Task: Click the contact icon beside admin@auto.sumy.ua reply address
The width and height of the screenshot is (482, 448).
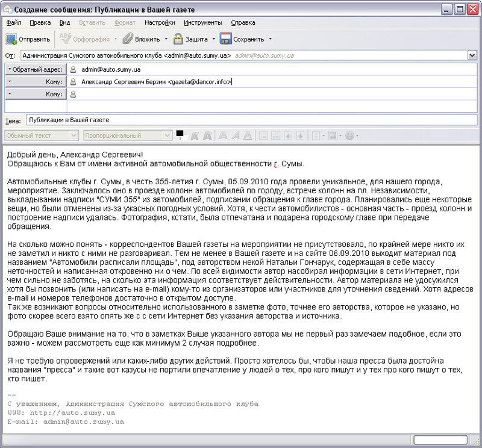Action: click(x=73, y=69)
